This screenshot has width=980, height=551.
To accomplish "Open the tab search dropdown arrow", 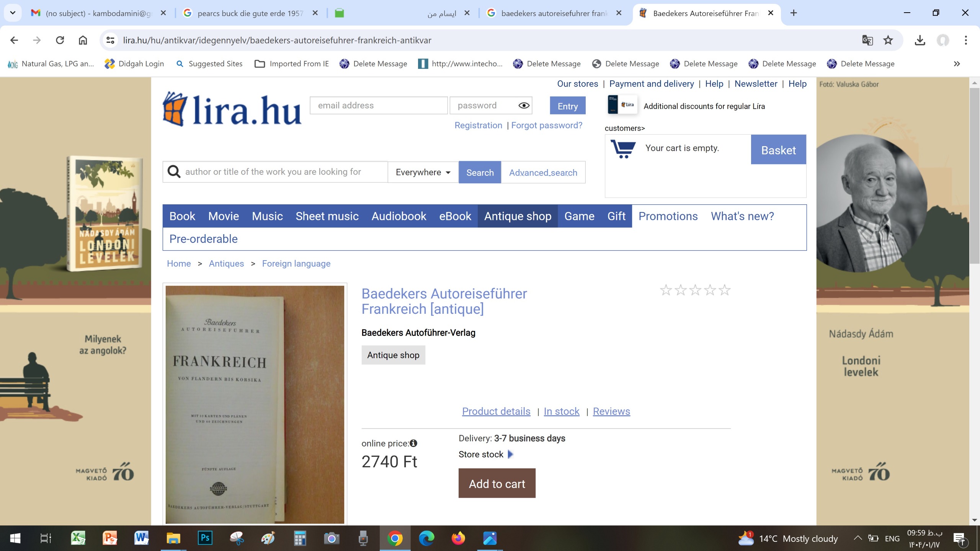I will 13,13.
